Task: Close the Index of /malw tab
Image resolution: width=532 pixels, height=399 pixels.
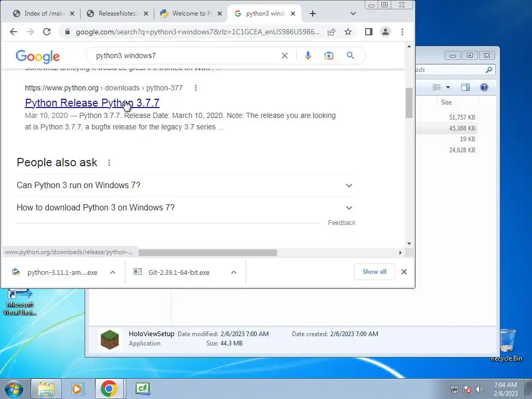Action: (x=72, y=14)
